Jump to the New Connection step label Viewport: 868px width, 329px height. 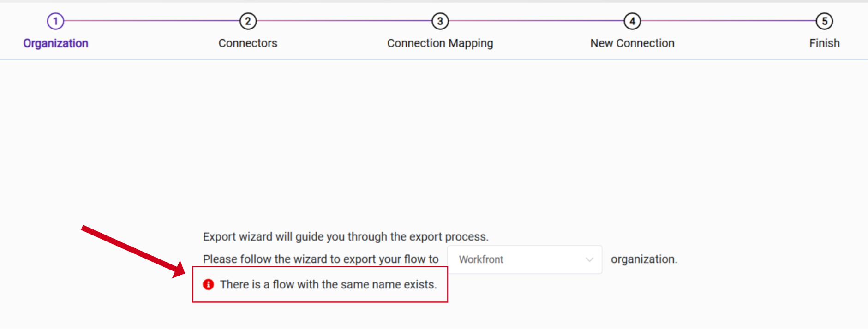click(x=632, y=43)
